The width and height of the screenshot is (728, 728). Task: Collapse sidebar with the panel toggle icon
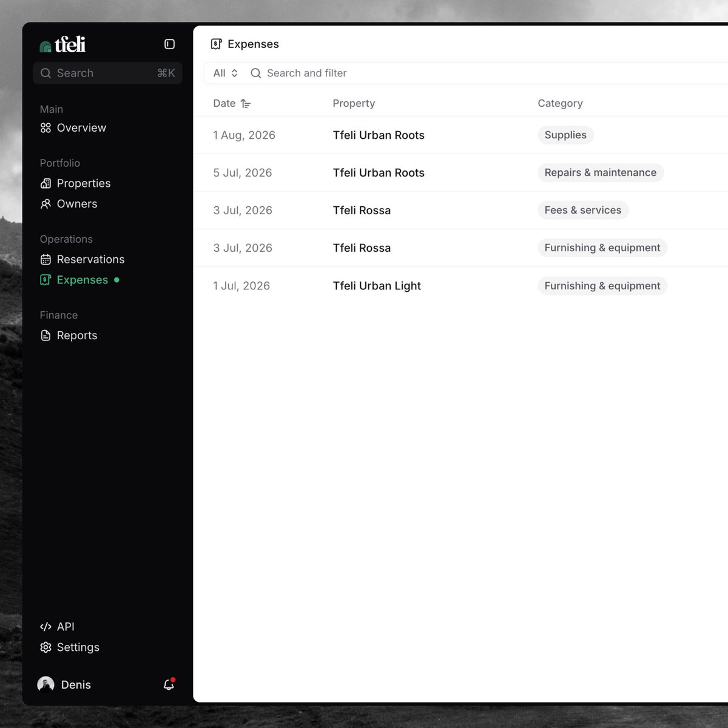pyautogui.click(x=169, y=44)
